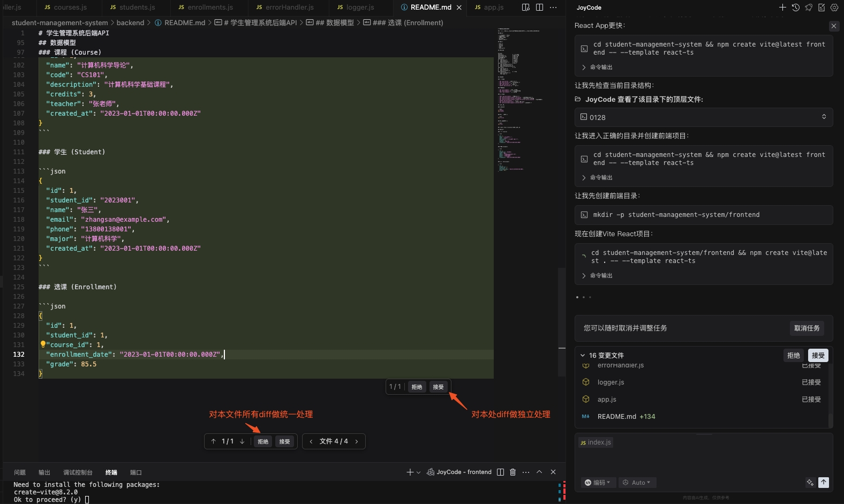844x504 pixels.
Task: Open JoyCode chat history clock icon
Action: pyautogui.click(x=796, y=7)
